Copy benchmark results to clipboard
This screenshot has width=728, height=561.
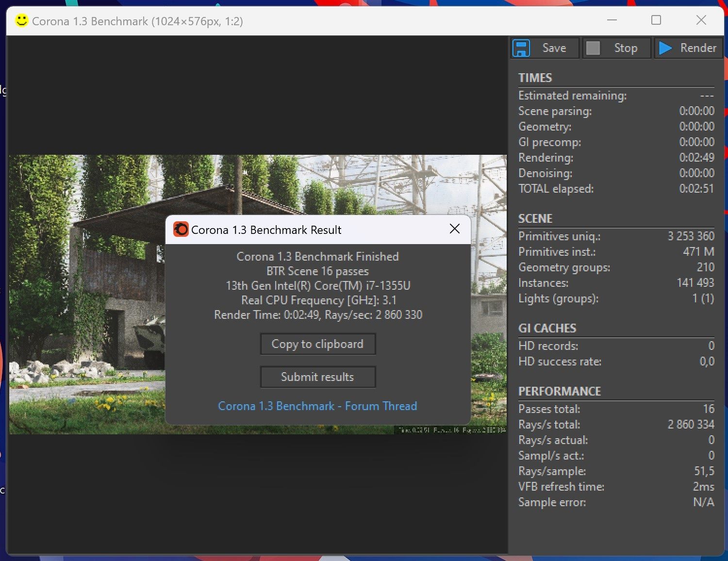(318, 344)
